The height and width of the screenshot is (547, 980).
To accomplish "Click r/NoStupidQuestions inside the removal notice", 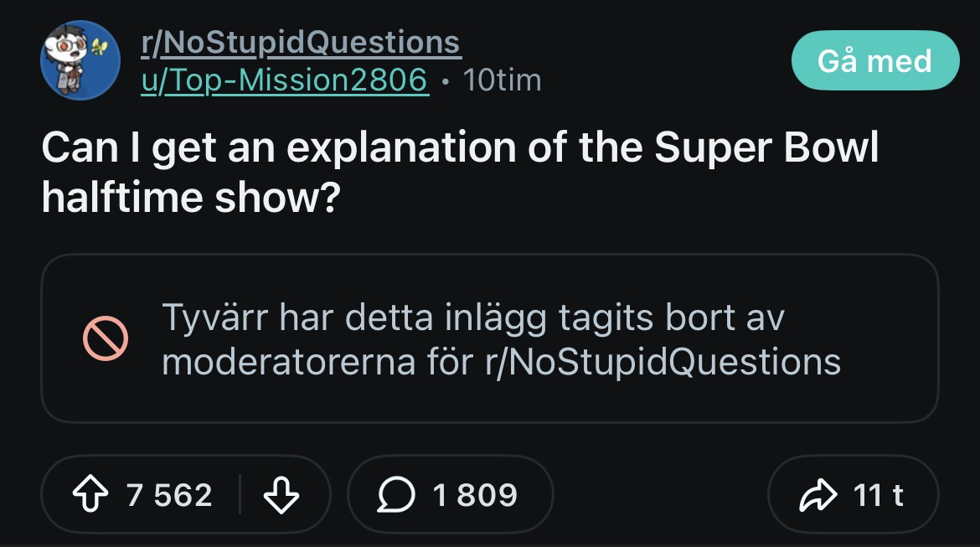I will 663,362.
